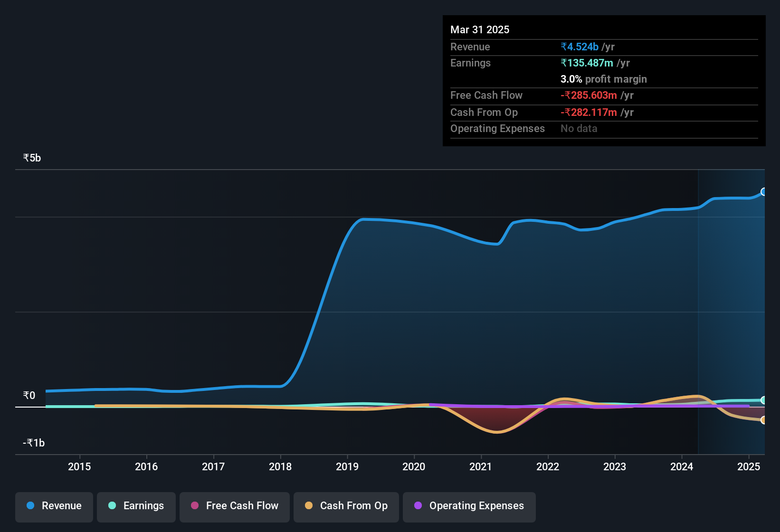Click the 2018 x-axis label
This screenshot has width=780, height=532.
coord(280,467)
